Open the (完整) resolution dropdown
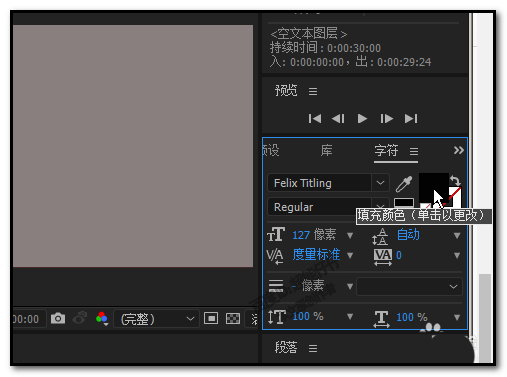Image resolution: width=507 pixels, height=377 pixels. tap(156, 319)
